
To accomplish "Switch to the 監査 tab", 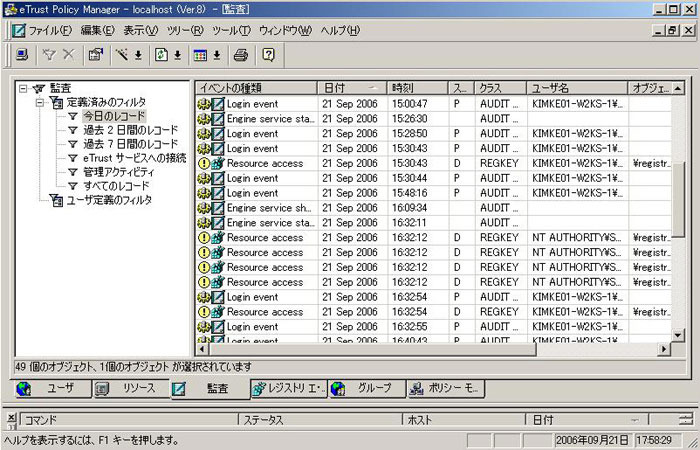I will (210, 389).
